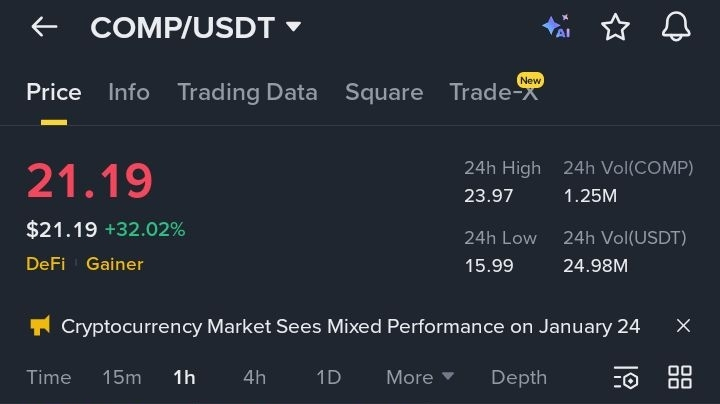Viewport: 720px width, 404px height.
Task: Switch chart to Depth view
Action: [x=519, y=377]
